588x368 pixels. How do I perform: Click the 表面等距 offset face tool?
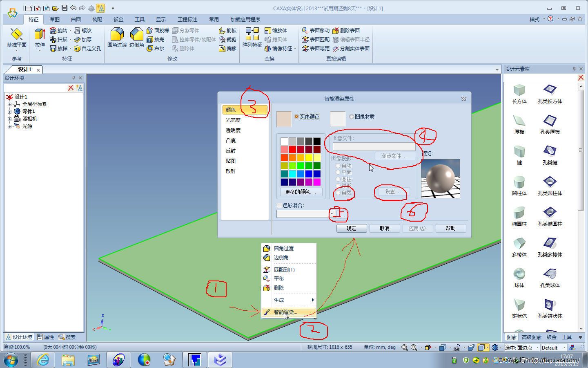(x=316, y=49)
